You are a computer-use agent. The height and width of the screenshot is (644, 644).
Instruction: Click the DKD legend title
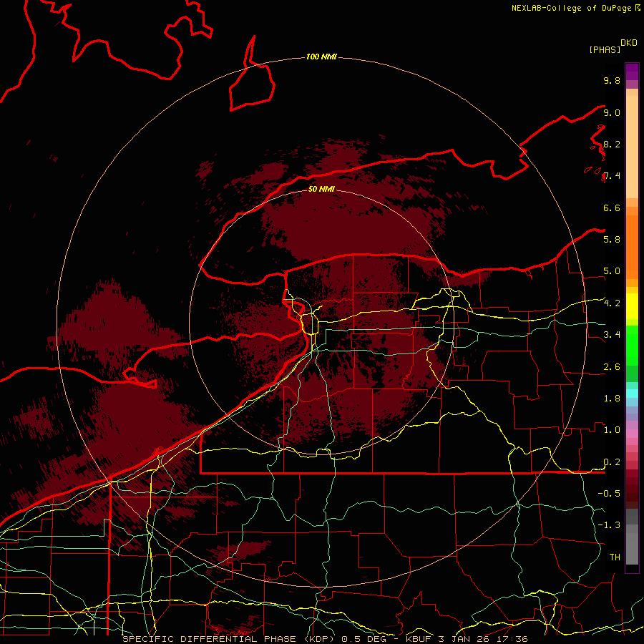click(x=629, y=43)
